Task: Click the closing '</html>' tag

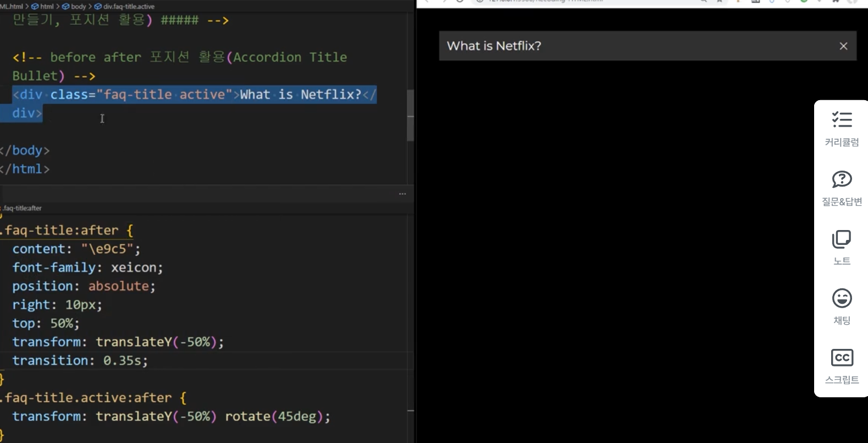Action: 25,169
